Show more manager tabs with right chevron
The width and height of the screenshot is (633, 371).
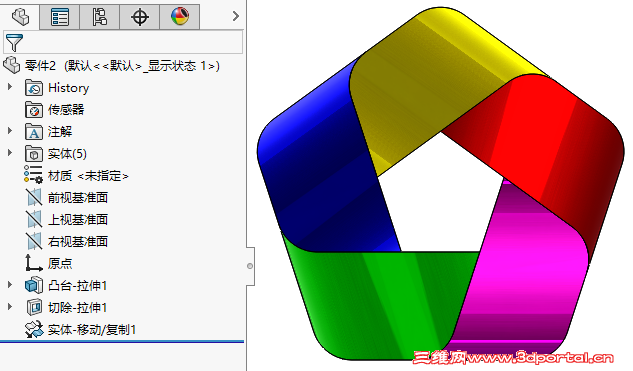point(236,16)
